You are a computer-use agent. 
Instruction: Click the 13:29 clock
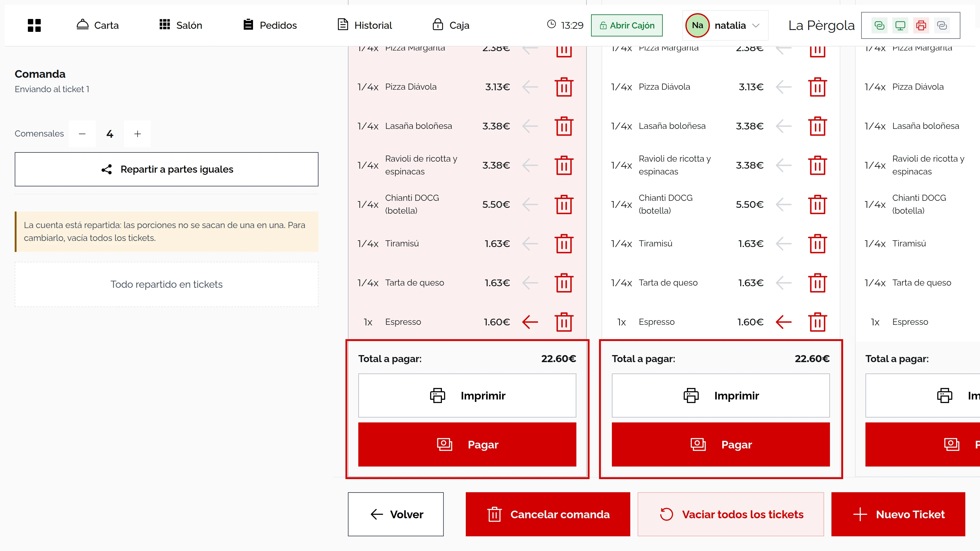click(x=565, y=25)
